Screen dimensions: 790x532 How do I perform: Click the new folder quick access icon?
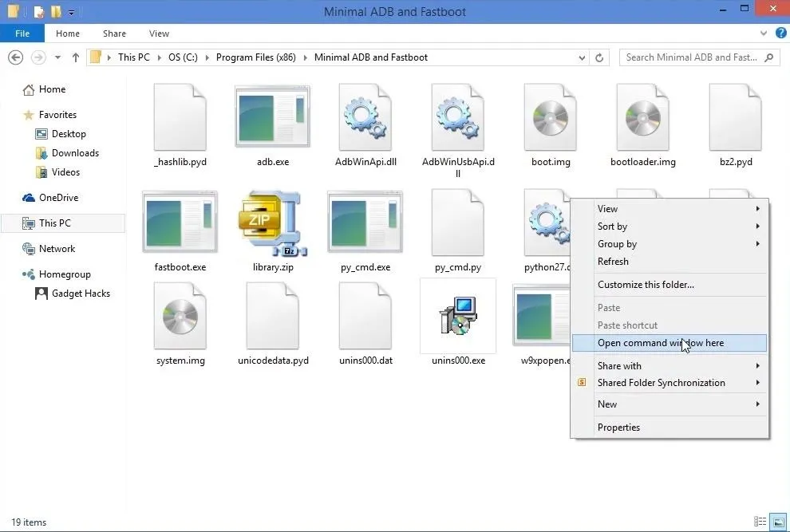(56, 11)
